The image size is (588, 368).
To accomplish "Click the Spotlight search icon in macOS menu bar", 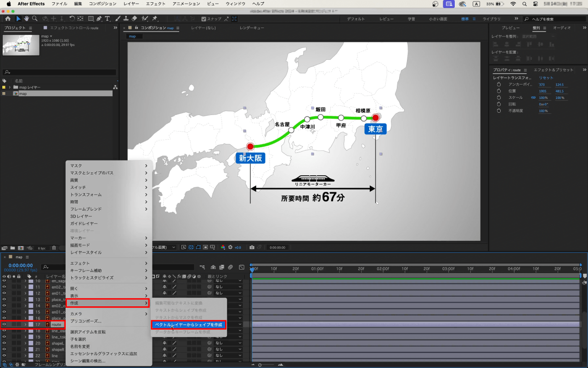I will tap(524, 4).
